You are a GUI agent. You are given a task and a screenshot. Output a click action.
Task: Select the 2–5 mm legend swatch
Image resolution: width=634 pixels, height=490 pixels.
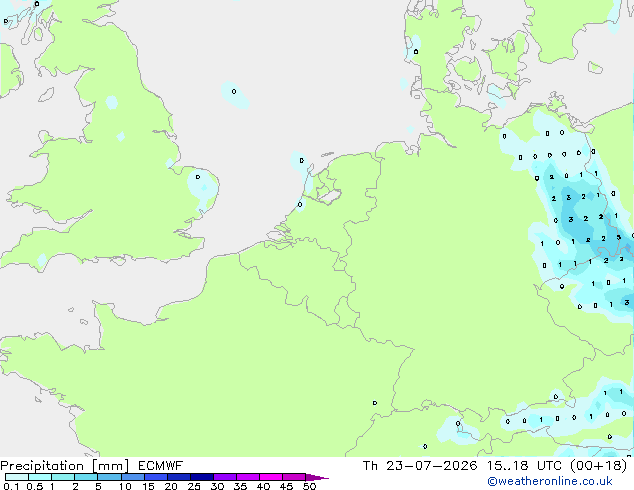click(x=86, y=477)
